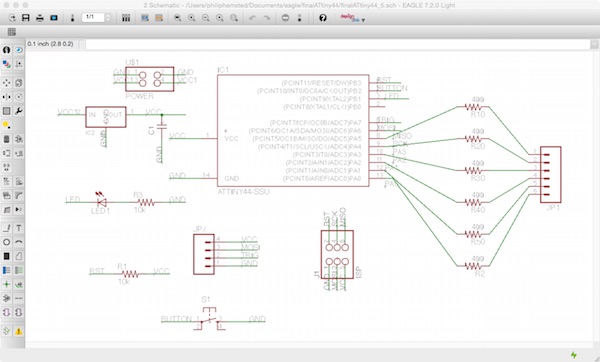Open the Display layers tool
Image resolution: width=600 pixels, height=362 pixels.
point(7,64)
